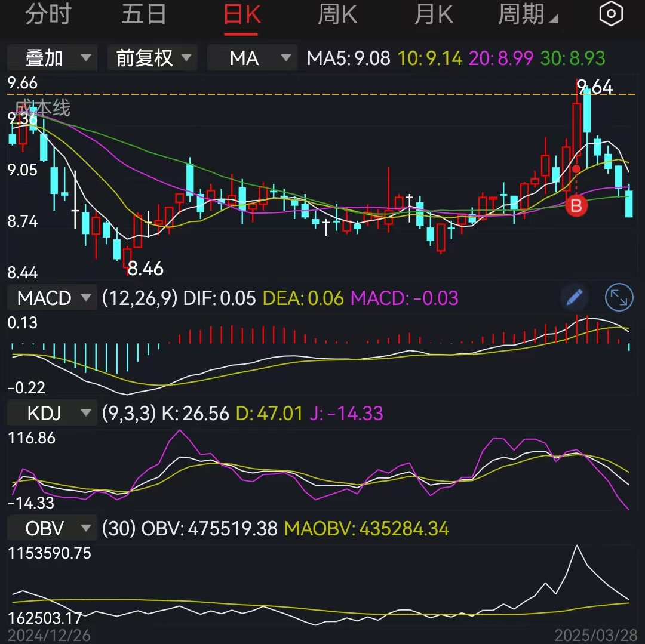Open the chart settings target icon
This screenshot has width=645, height=644.
611,13
